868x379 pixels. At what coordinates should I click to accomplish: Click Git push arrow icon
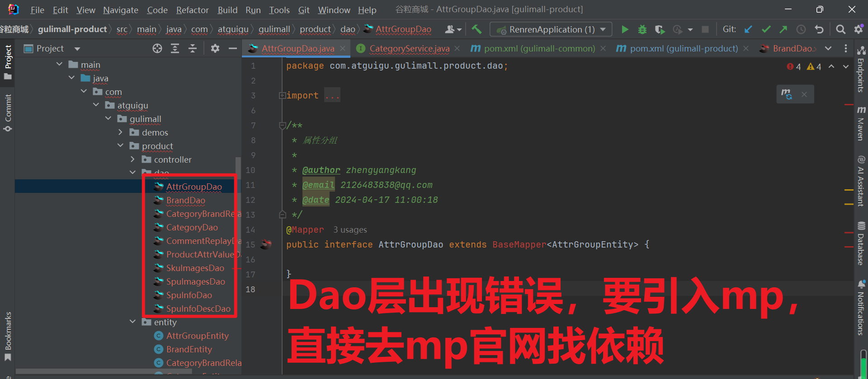click(x=783, y=29)
